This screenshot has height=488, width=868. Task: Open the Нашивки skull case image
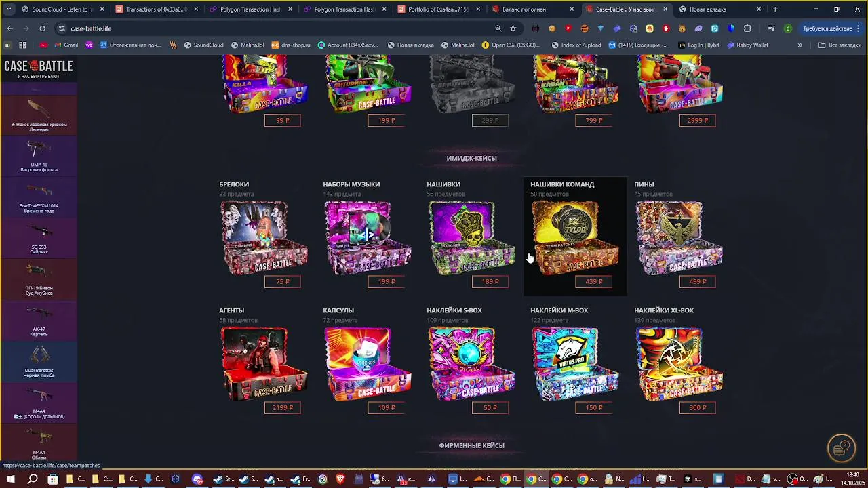click(471, 237)
